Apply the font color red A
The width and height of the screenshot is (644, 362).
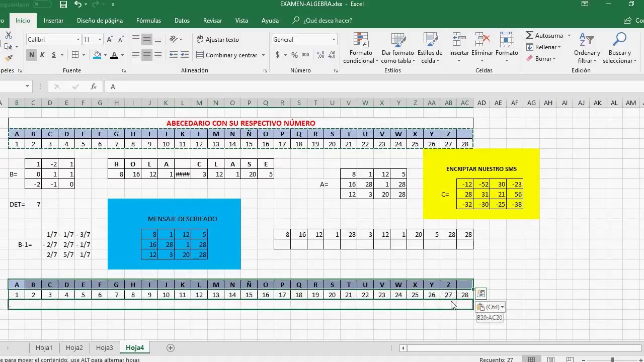pos(114,55)
